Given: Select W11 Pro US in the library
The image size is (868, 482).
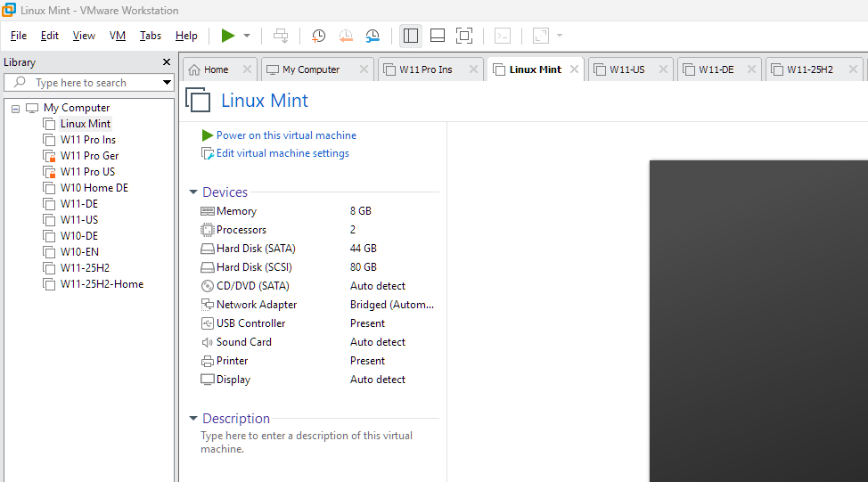Looking at the screenshot, I should tap(87, 172).
